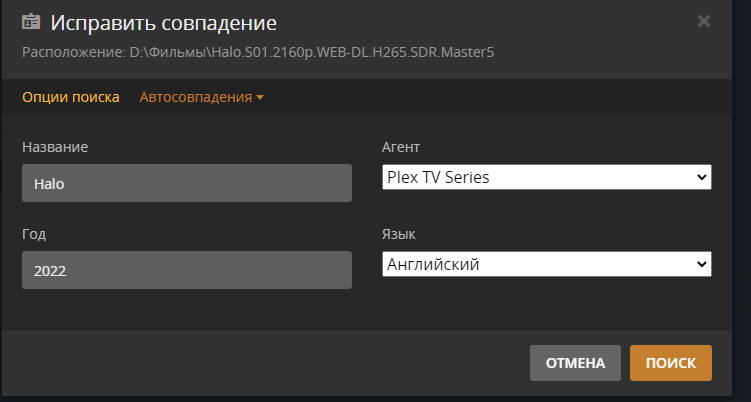This screenshot has width=751, height=402.
Task: Click the Язык label
Action: pyautogui.click(x=399, y=234)
